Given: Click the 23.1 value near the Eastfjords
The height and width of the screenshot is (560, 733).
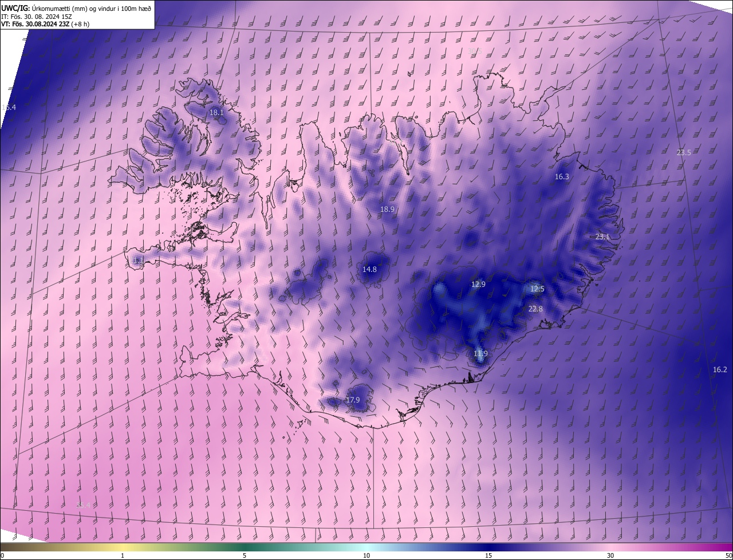Looking at the screenshot, I should pos(603,237).
